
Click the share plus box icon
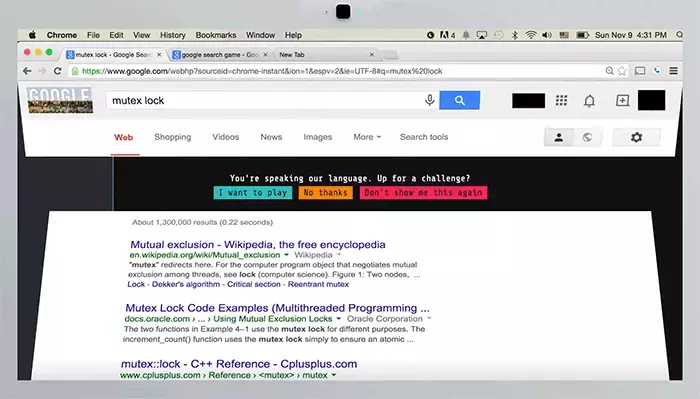pyautogui.click(x=622, y=100)
